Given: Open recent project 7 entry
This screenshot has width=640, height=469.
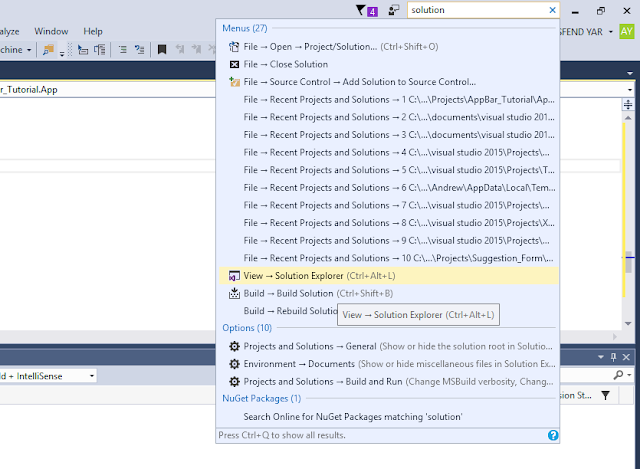Looking at the screenshot, I should [x=389, y=205].
